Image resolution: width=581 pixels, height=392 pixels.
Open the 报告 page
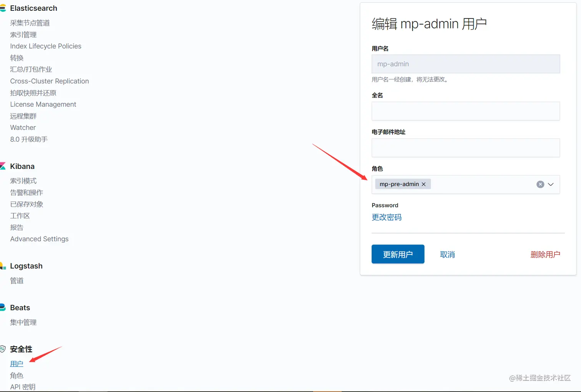[x=17, y=227]
